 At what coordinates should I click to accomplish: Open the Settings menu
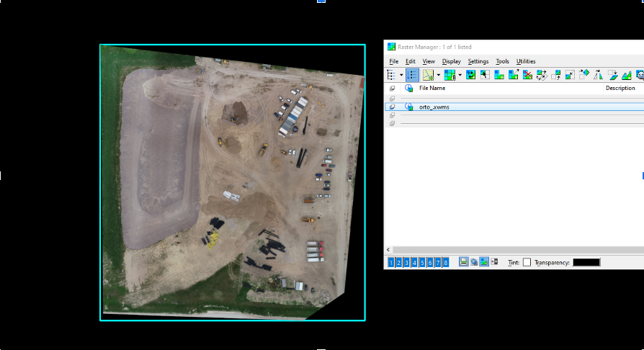pos(478,61)
